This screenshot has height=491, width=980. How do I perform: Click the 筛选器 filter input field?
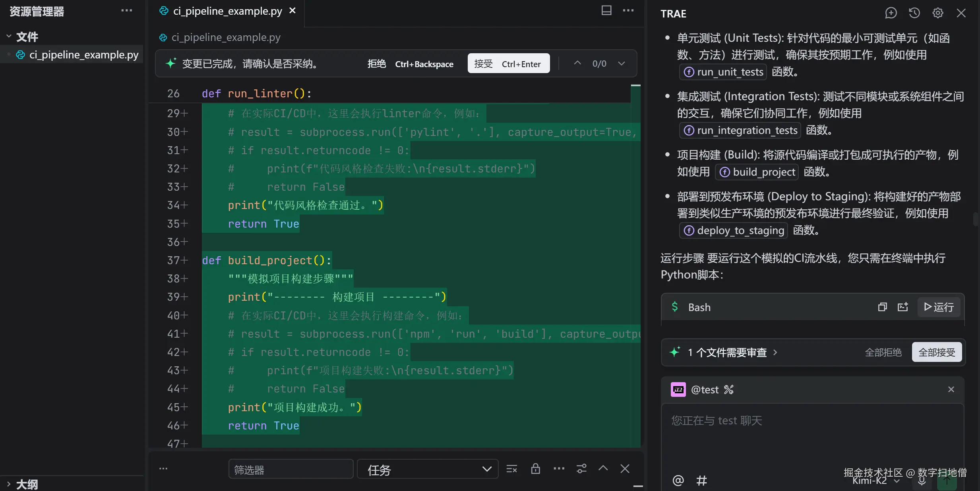[x=291, y=470]
